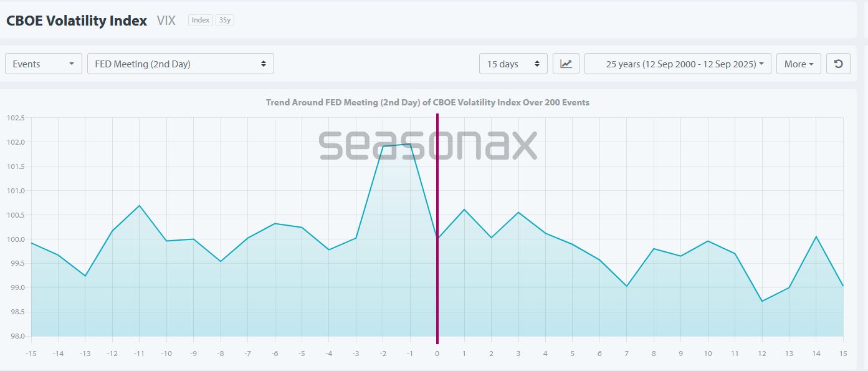868x371 pixels.
Task: Open the More dropdown menu
Action: pyautogui.click(x=799, y=64)
